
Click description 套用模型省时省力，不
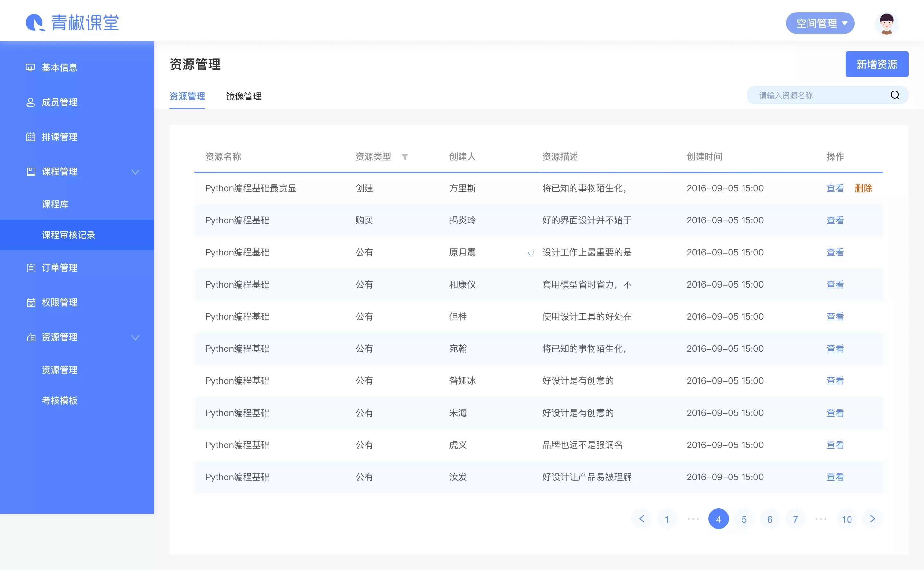587,284
